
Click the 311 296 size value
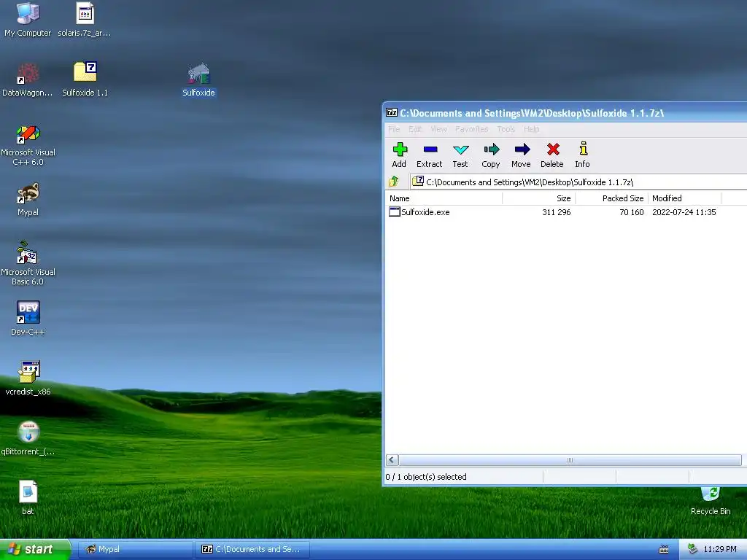pyautogui.click(x=557, y=212)
